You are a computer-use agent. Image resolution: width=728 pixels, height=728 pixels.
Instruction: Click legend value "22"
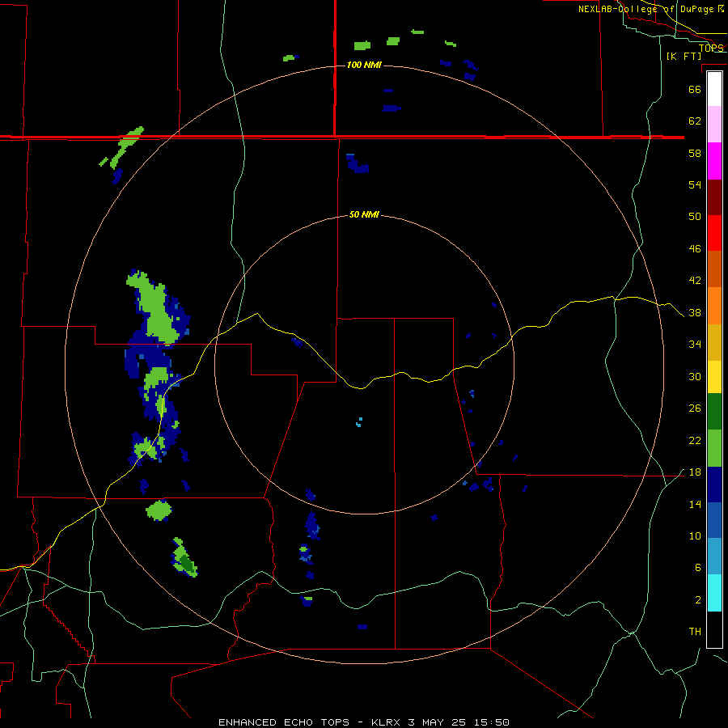click(x=695, y=440)
